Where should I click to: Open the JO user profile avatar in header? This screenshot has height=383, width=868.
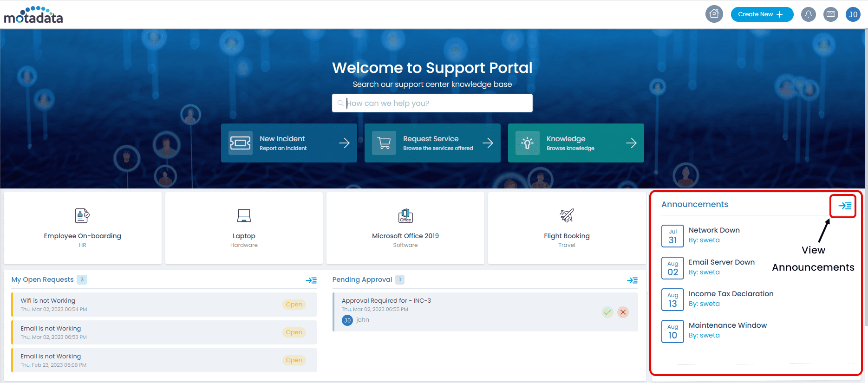tap(853, 14)
